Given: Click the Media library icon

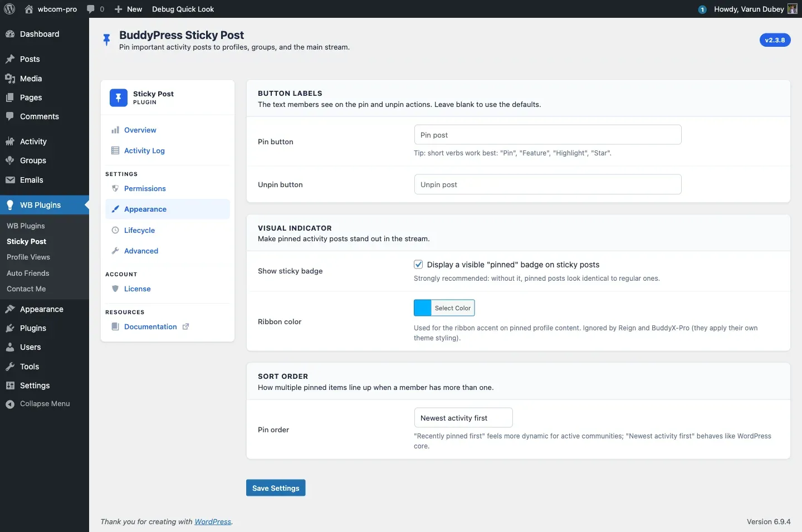Looking at the screenshot, I should coord(10,79).
